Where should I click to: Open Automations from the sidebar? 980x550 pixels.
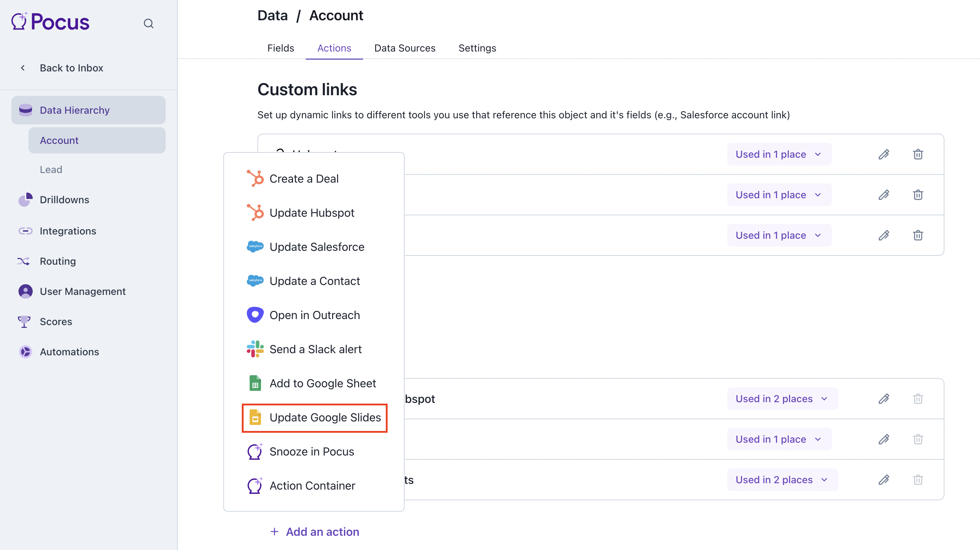pos(69,352)
